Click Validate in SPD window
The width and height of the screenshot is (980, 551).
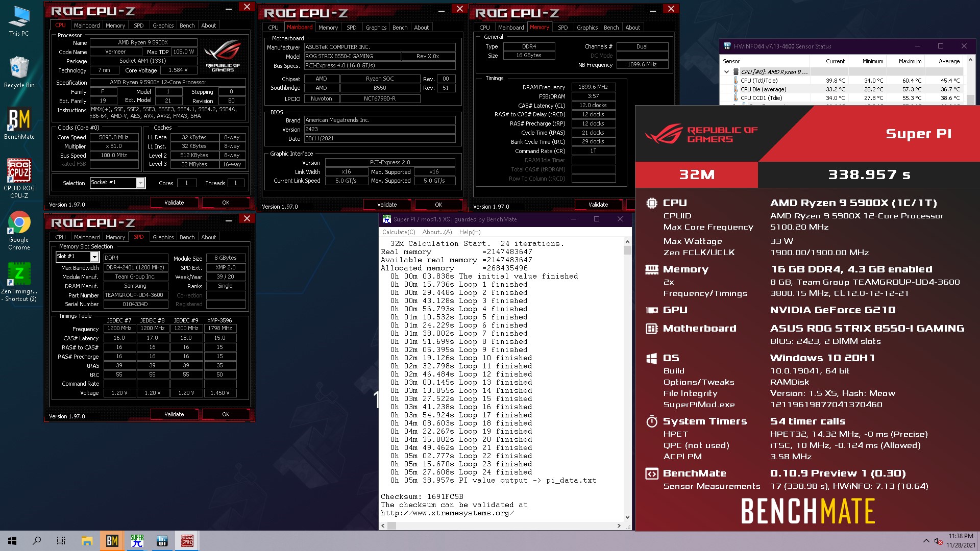174,414
